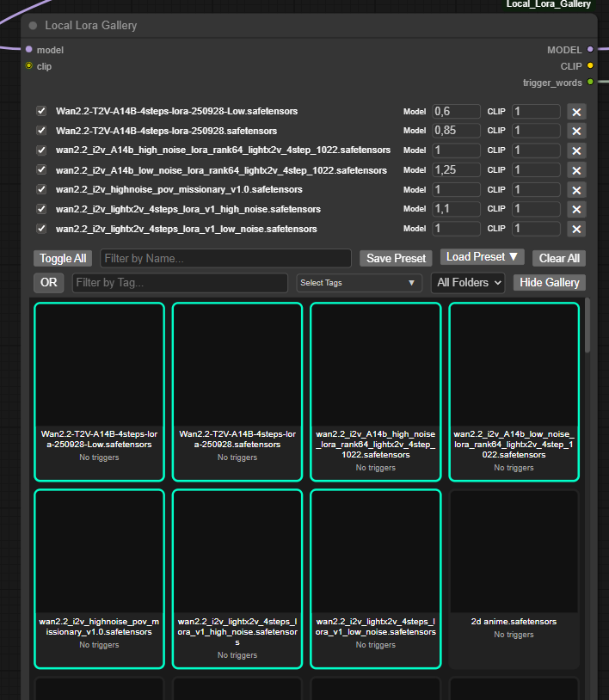Image resolution: width=609 pixels, height=700 pixels.
Task: Open the Select Tags dropdown
Action: [x=359, y=283]
